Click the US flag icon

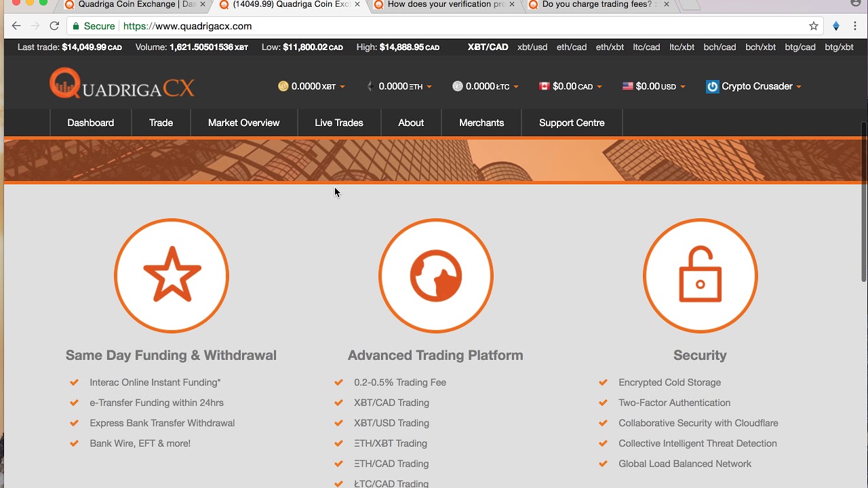tap(628, 86)
